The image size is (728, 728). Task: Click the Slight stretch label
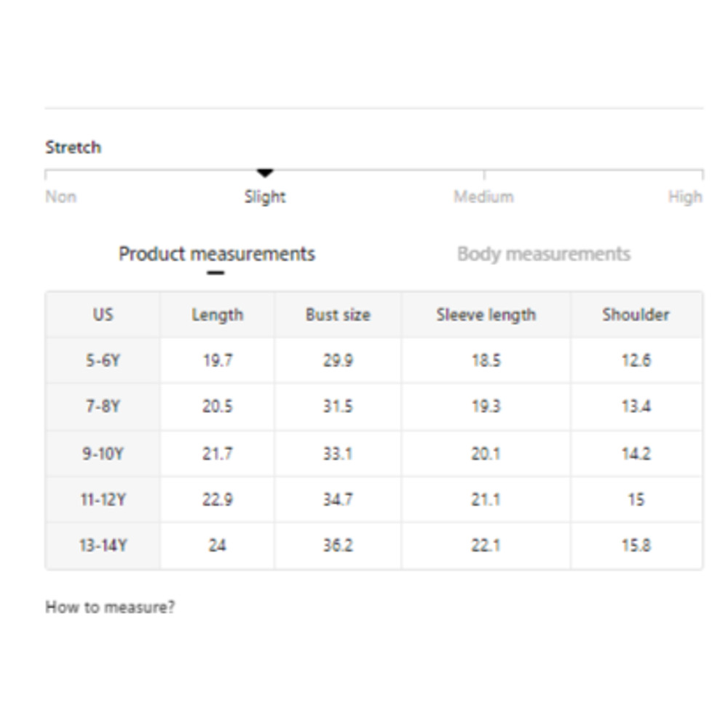click(265, 197)
